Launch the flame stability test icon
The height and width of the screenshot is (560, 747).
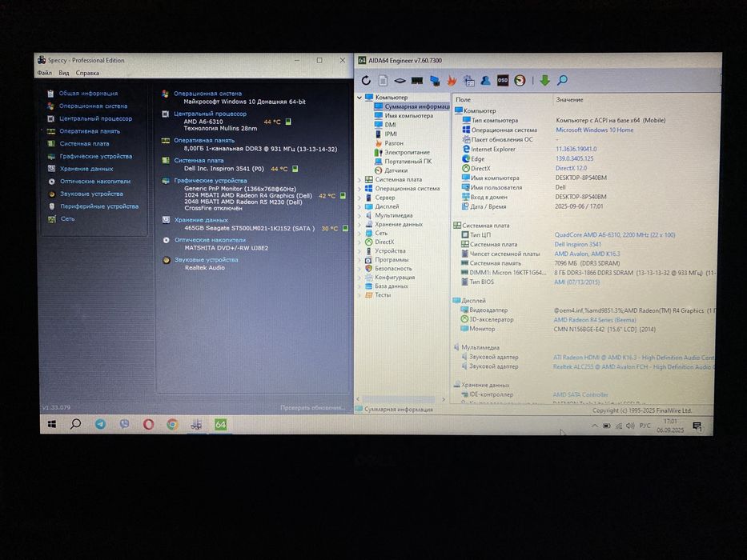[x=452, y=81]
